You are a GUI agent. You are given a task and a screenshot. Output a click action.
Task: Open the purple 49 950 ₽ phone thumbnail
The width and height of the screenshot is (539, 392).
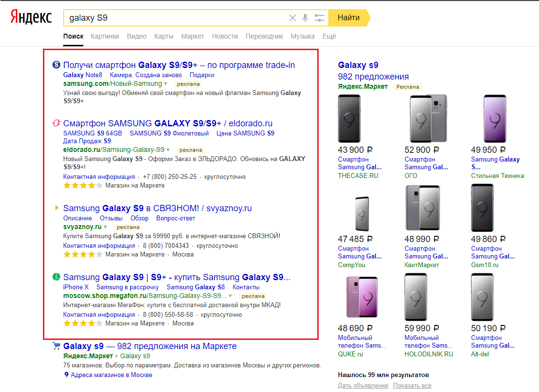pyautogui.click(x=495, y=119)
